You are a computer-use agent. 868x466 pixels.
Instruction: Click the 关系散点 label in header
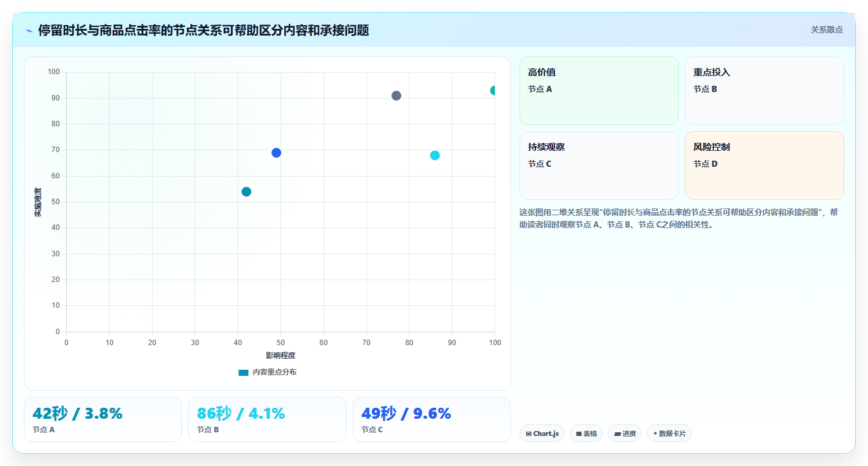(x=826, y=29)
